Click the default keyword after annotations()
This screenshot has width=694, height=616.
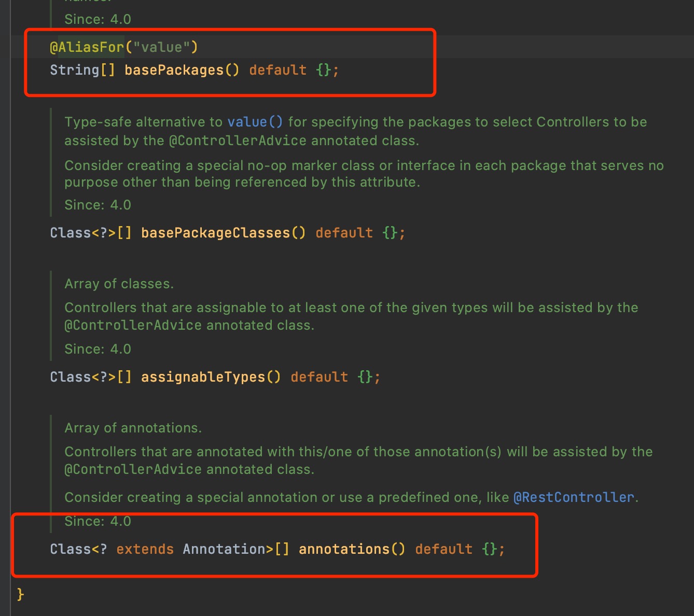point(444,549)
